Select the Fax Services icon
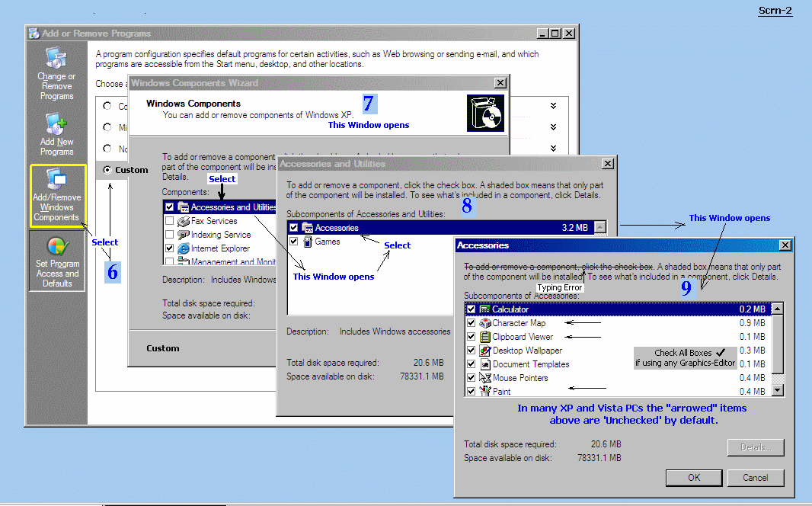Screen dimensions: 812x506 click(184, 221)
